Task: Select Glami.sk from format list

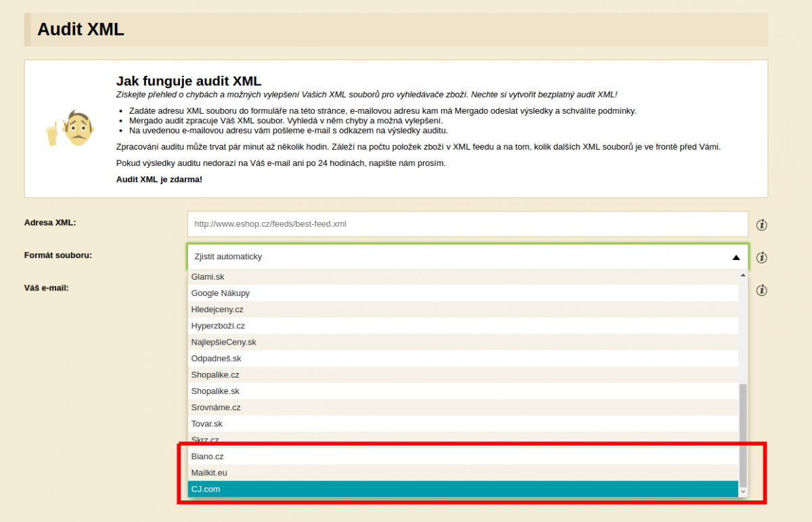Action: [463, 277]
